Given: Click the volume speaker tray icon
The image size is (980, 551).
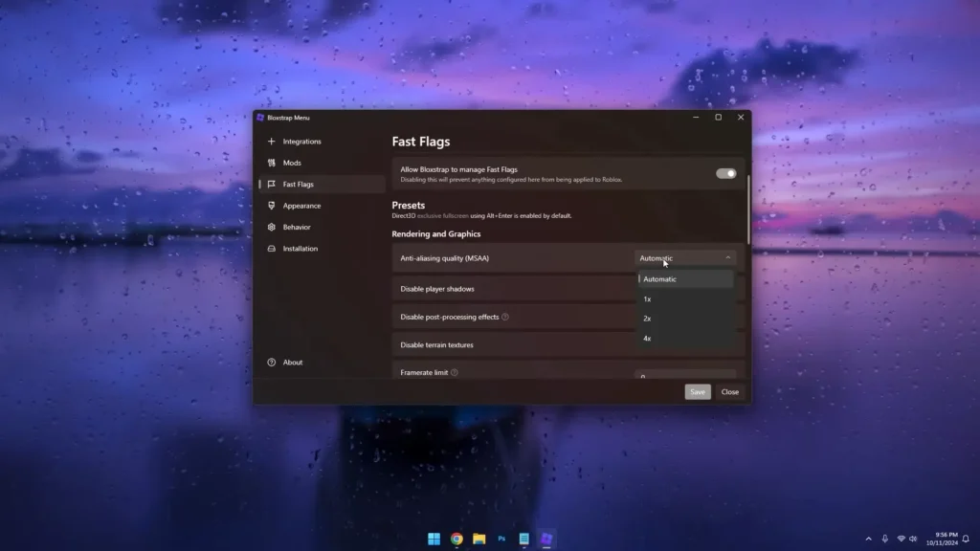Looking at the screenshot, I should click(913, 539).
